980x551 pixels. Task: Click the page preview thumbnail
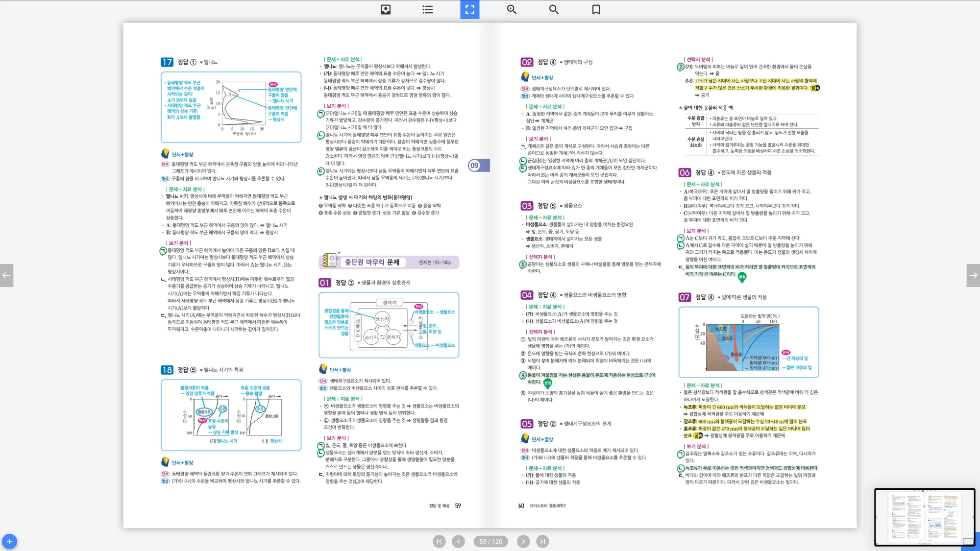[924, 517]
